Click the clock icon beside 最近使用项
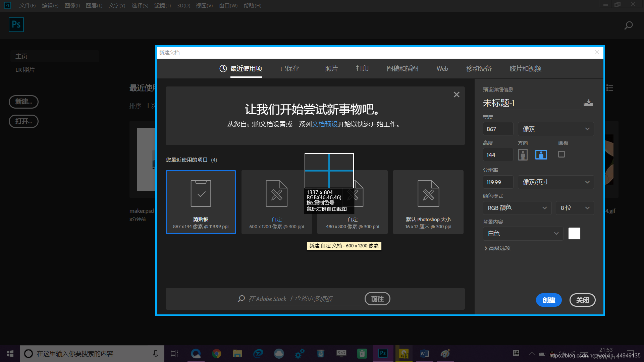The image size is (644, 362). 223,68
